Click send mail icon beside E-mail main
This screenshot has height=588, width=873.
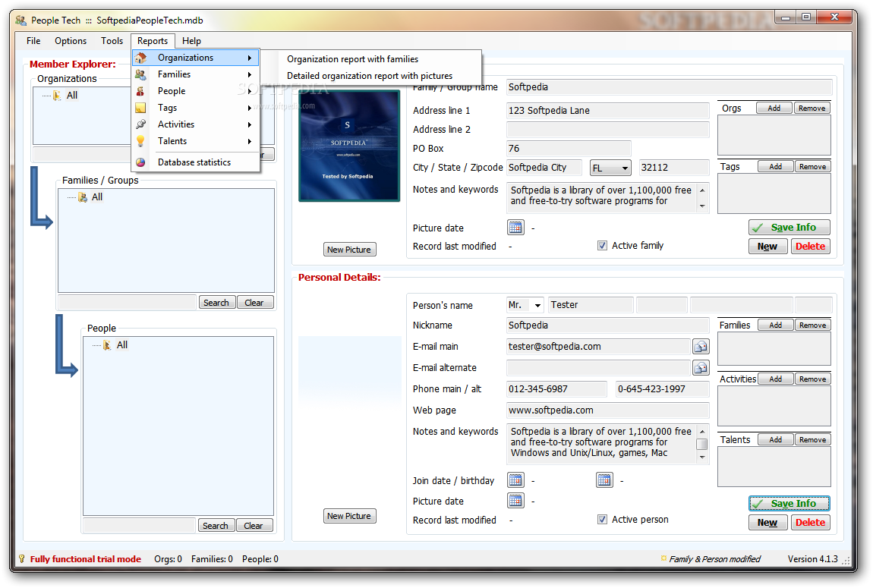point(701,347)
